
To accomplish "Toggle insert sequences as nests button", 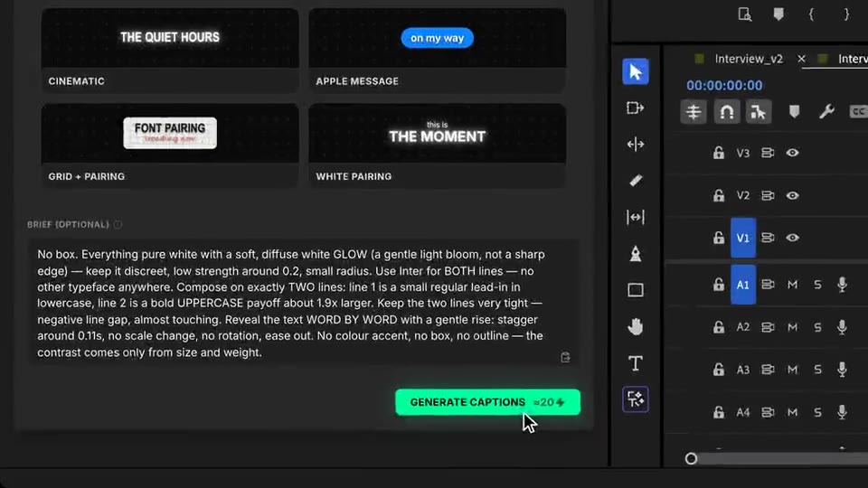I will pyautogui.click(x=693, y=112).
